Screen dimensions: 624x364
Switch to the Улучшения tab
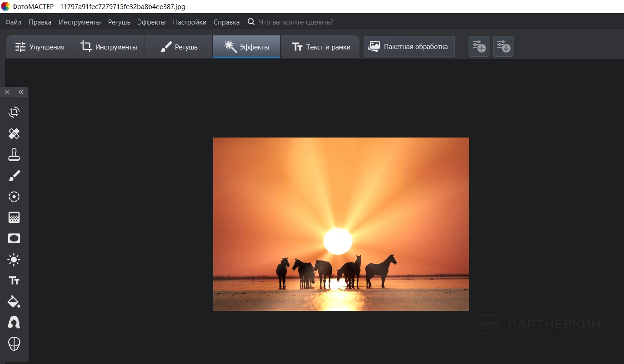[40, 47]
